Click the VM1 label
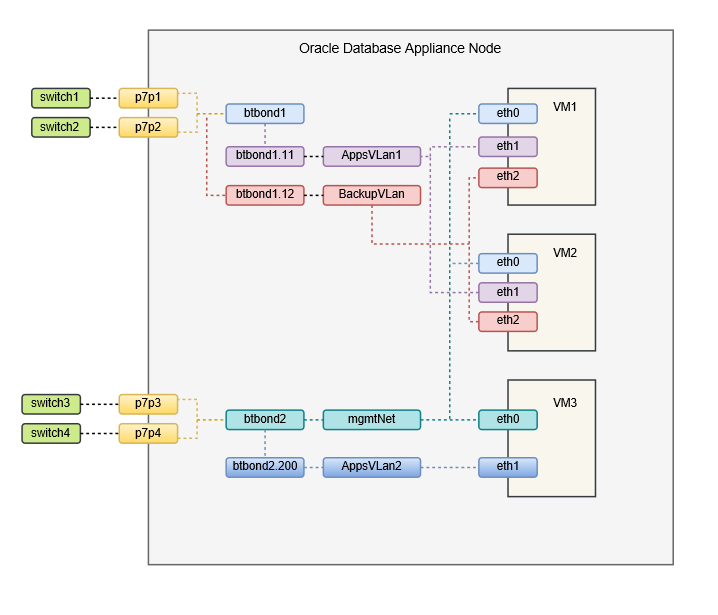The height and width of the screenshot is (615, 718). tap(565, 107)
